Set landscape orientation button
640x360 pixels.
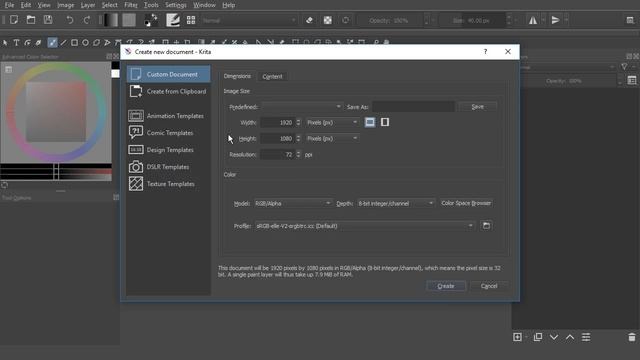point(370,122)
